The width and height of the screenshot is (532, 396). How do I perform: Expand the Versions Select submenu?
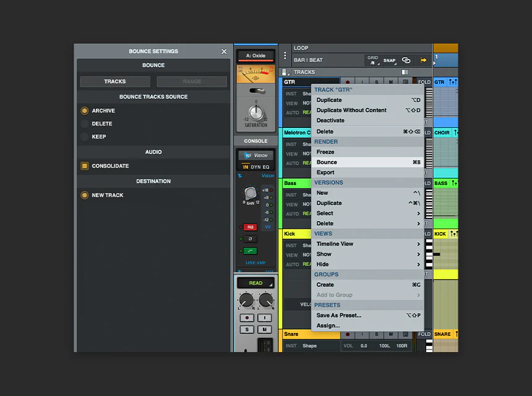click(x=368, y=213)
